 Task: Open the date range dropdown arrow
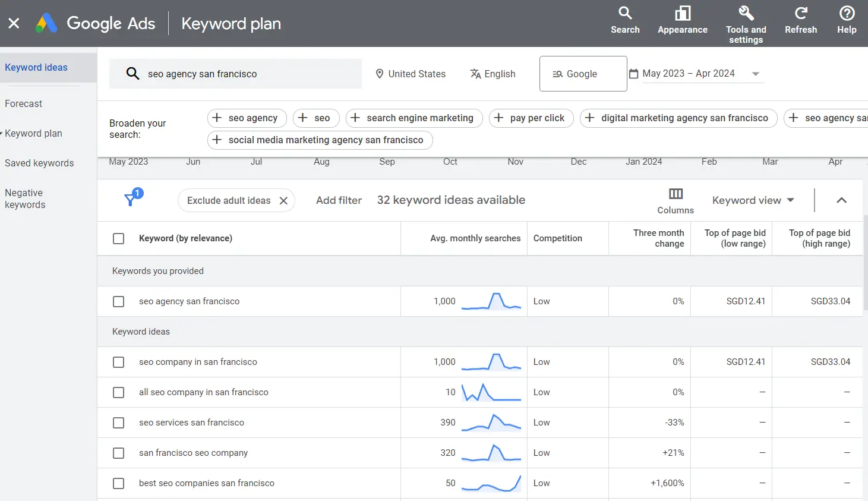[x=756, y=74]
